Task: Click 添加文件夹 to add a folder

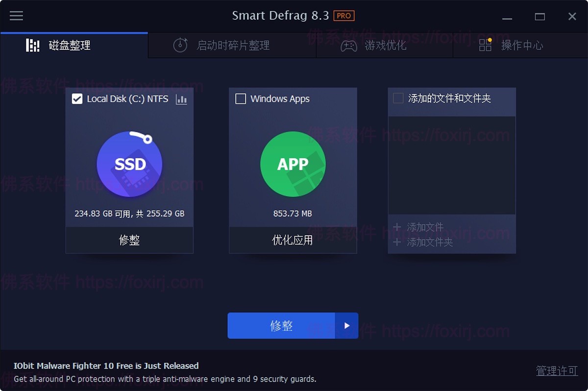Action: 423,242
